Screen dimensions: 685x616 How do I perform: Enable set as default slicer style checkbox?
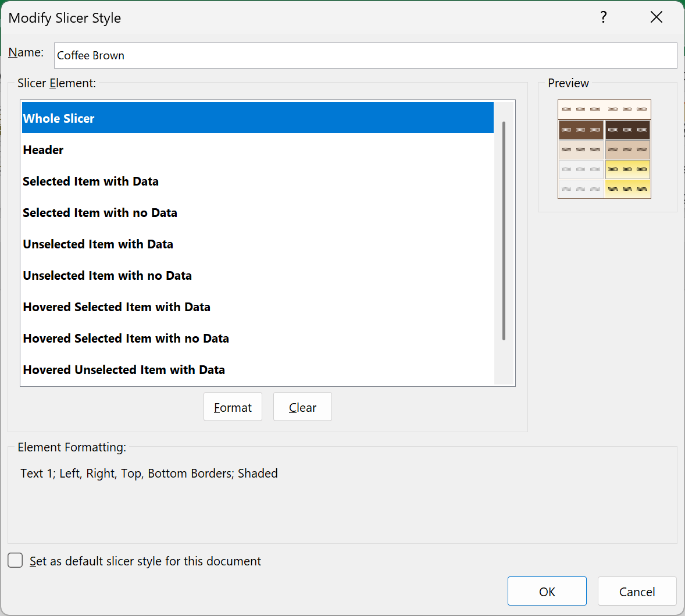15,560
